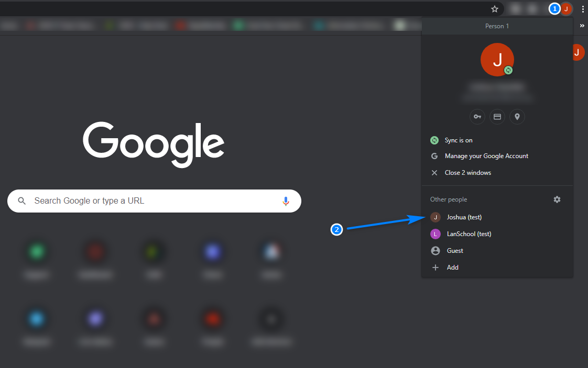Open saved addresses with the location pin icon
This screenshot has height=368, width=588.
517,116
